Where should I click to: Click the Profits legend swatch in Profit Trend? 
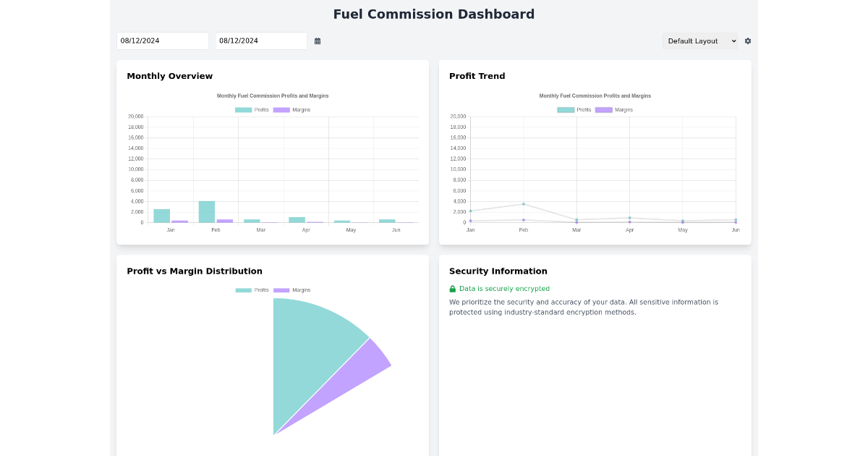point(565,109)
